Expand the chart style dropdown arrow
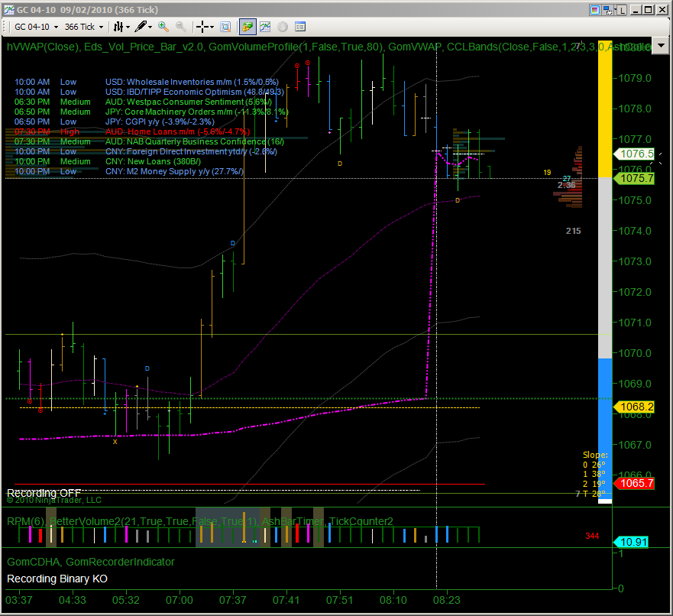This screenshot has height=616, width=673. pos(128,27)
